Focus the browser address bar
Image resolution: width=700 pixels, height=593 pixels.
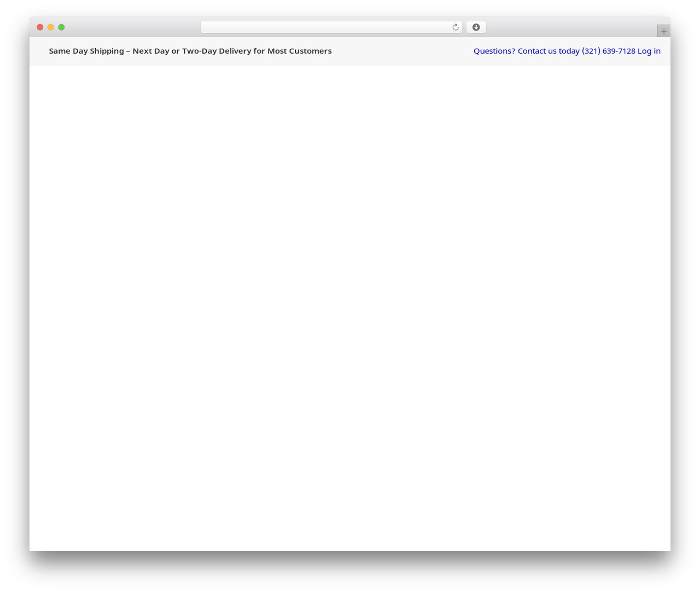tap(331, 27)
